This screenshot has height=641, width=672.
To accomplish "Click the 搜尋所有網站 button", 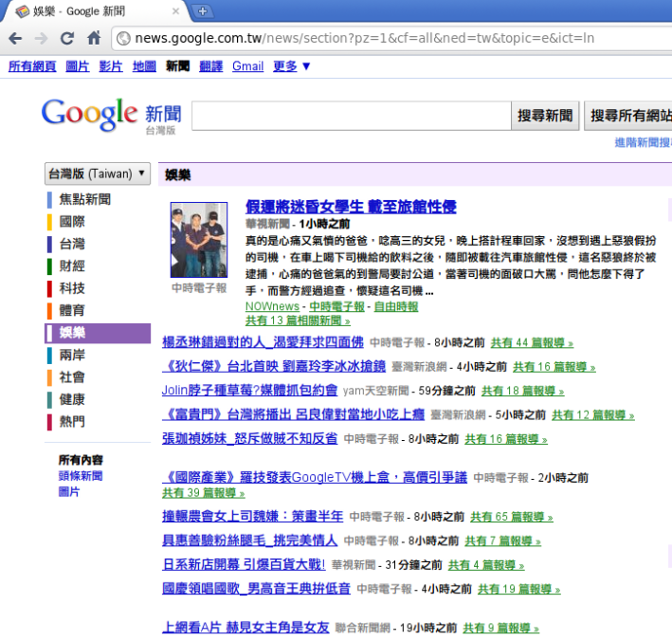I will click(629, 116).
